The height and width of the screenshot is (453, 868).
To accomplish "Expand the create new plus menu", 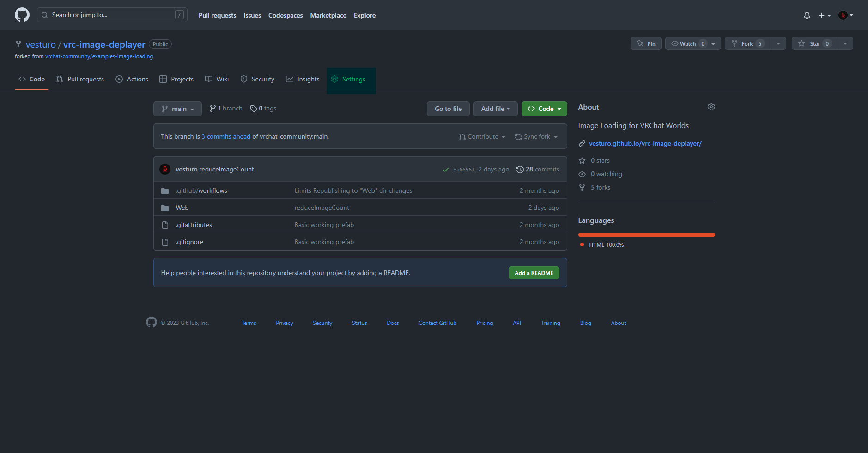I will coord(825,16).
